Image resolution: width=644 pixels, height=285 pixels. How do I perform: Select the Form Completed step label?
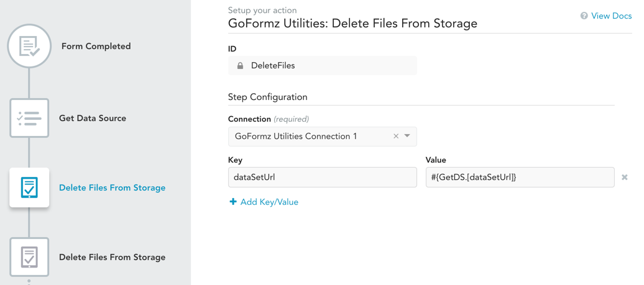click(96, 47)
